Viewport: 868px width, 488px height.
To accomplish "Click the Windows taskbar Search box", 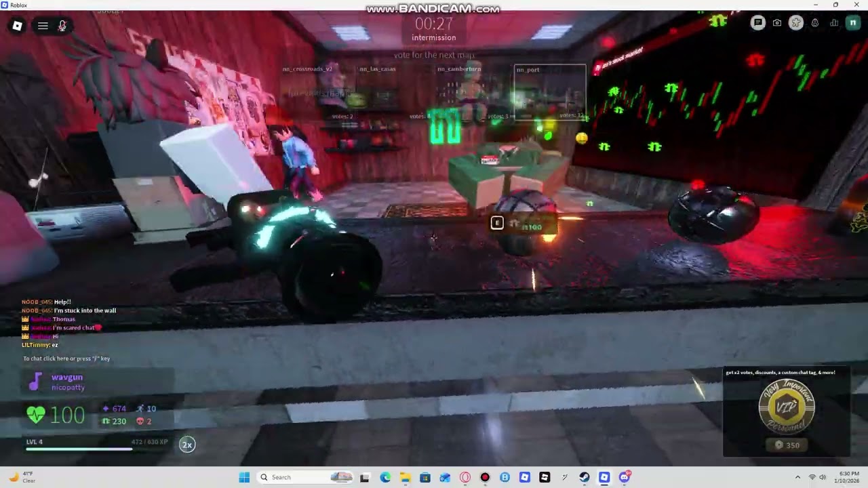I will coord(305,477).
